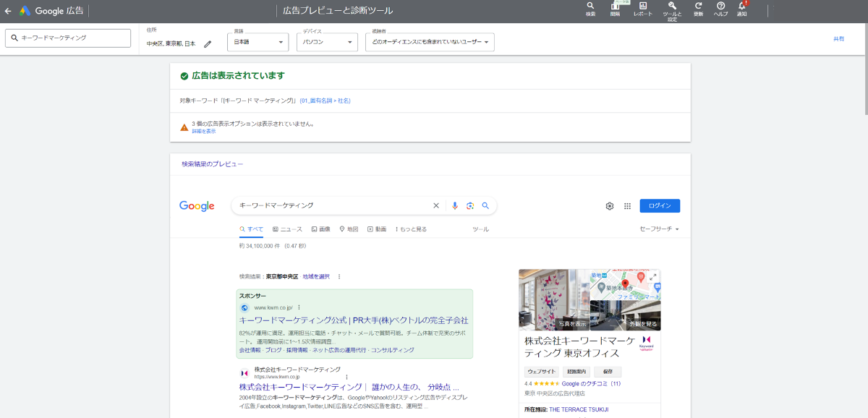Open the 視聴者 audience dropdown
Image resolution: width=868 pixels, height=418 pixels.
pos(430,43)
